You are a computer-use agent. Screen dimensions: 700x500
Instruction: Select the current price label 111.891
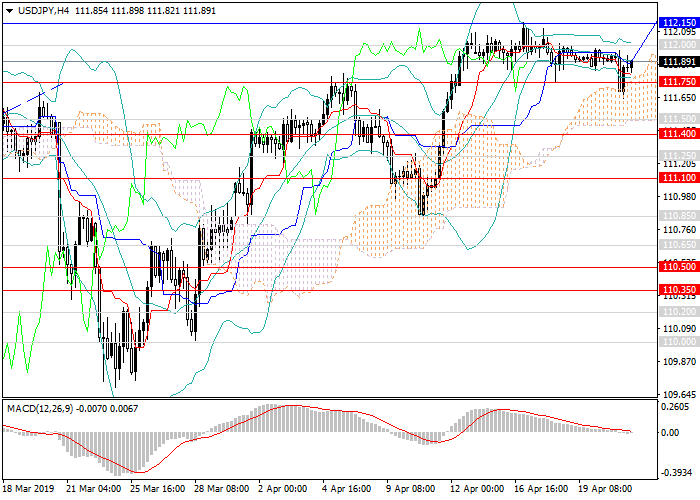679,62
